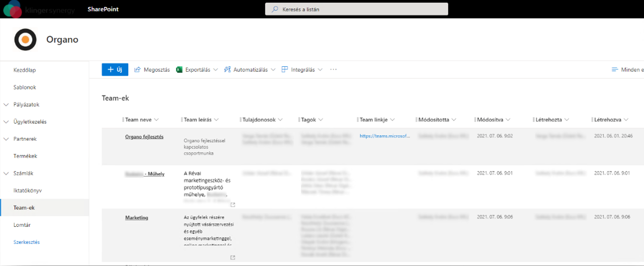
Task: Click the Megosztás share icon
Action: pyautogui.click(x=138, y=70)
